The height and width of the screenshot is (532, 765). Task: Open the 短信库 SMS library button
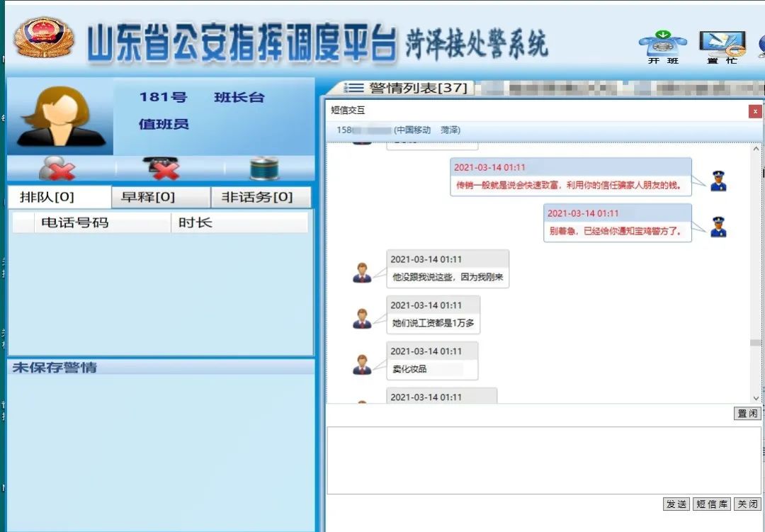pyautogui.click(x=711, y=504)
